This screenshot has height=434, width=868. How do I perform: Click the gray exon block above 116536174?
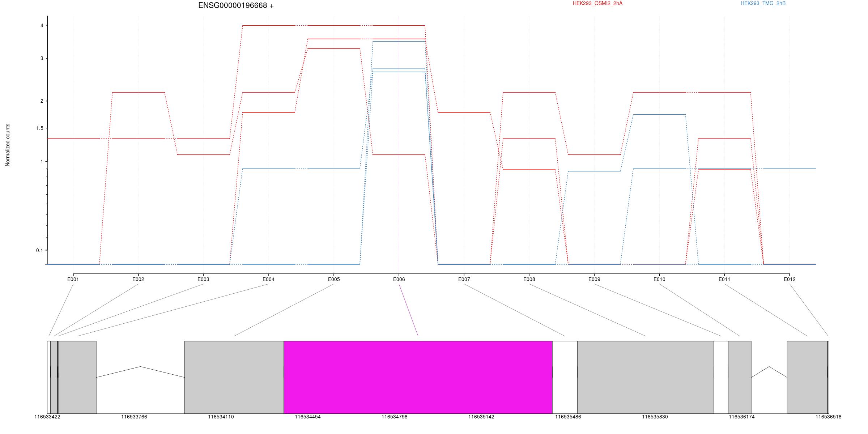click(740, 377)
